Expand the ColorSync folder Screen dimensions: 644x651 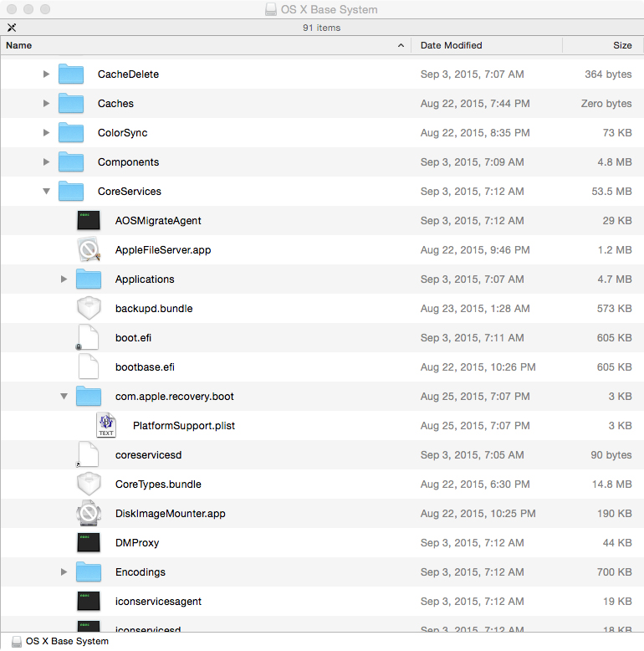coord(46,132)
